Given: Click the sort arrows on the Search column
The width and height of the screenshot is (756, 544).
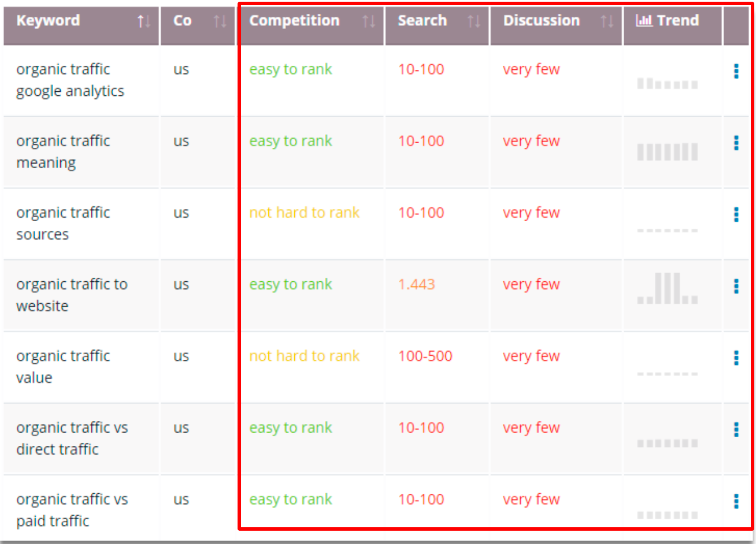Looking at the screenshot, I should [475, 21].
